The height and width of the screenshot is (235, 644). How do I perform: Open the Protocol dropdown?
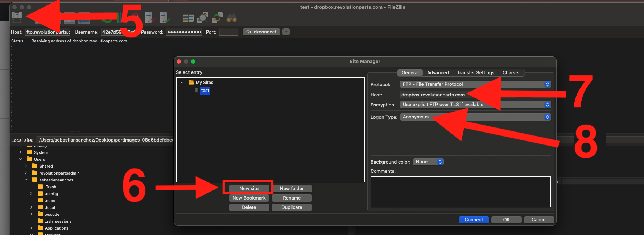click(x=475, y=84)
